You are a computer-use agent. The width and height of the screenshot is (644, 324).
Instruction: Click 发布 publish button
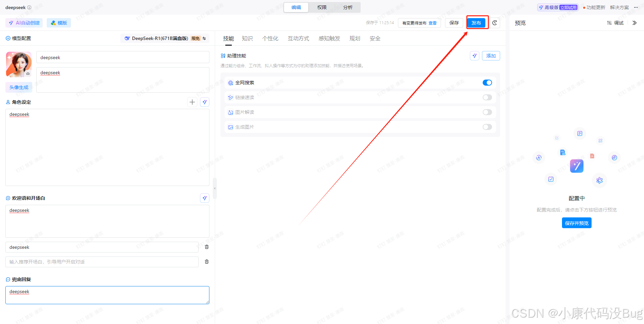click(476, 23)
